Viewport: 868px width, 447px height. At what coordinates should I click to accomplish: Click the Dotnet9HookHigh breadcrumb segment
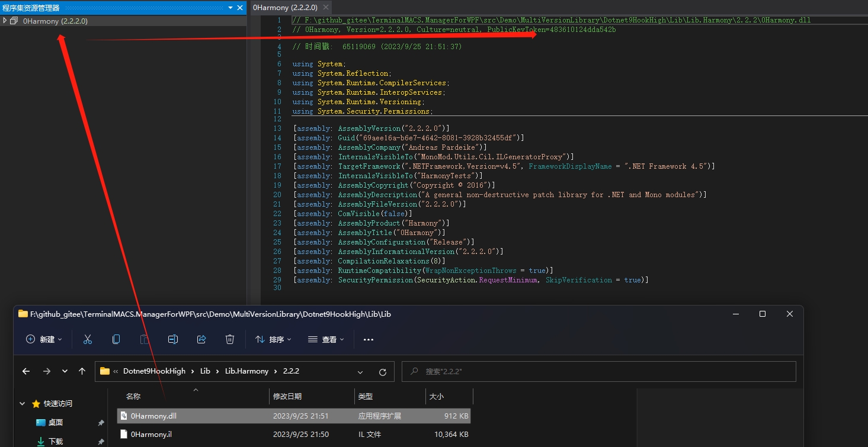(154, 371)
